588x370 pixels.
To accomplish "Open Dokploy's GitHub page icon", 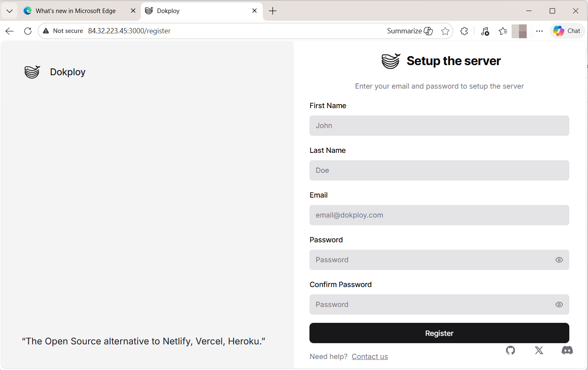I will tap(510, 350).
